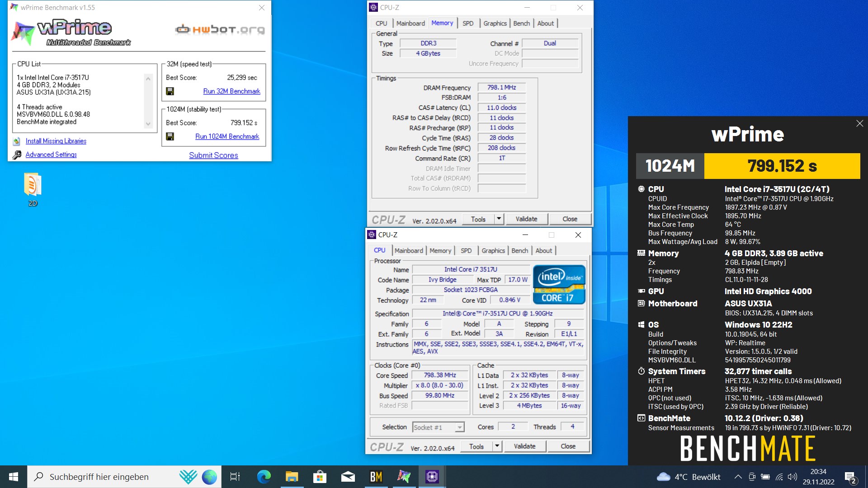The width and height of the screenshot is (868, 488).
Task: Open the HWBOT.org logo link
Action: click(x=220, y=29)
